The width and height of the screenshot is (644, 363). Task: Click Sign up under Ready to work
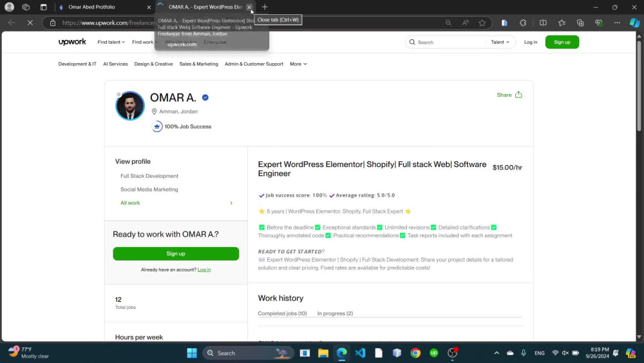(x=176, y=253)
